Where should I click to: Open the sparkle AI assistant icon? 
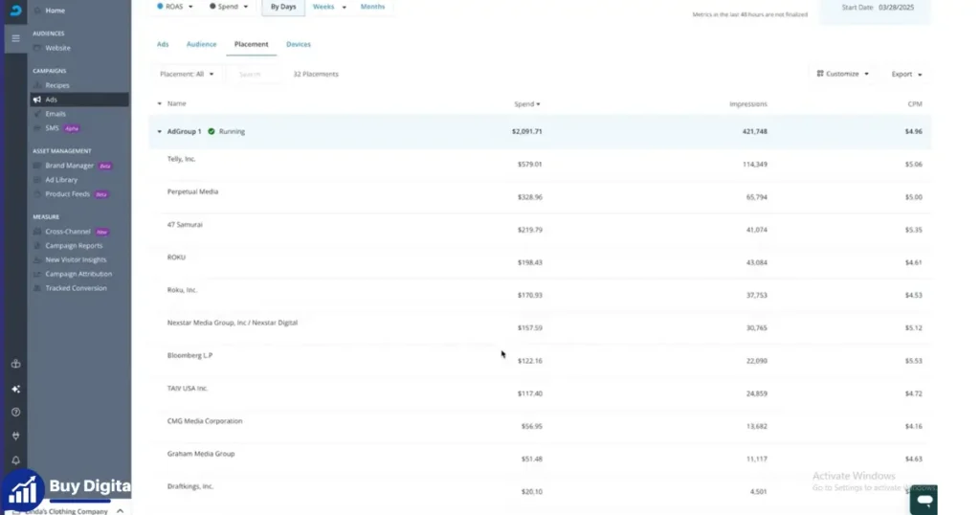(15, 389)
